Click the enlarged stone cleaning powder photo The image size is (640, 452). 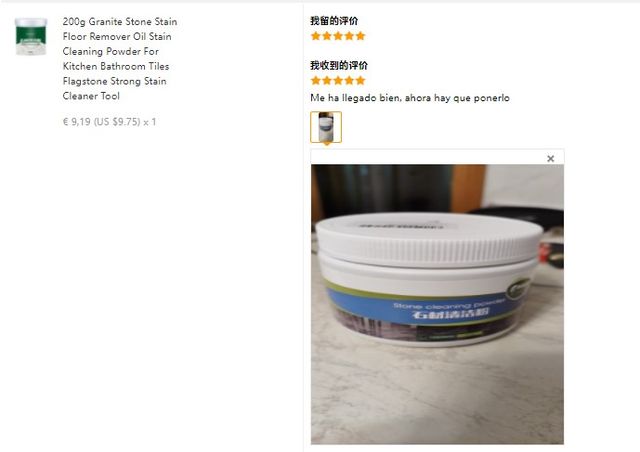tap(437, 304)
